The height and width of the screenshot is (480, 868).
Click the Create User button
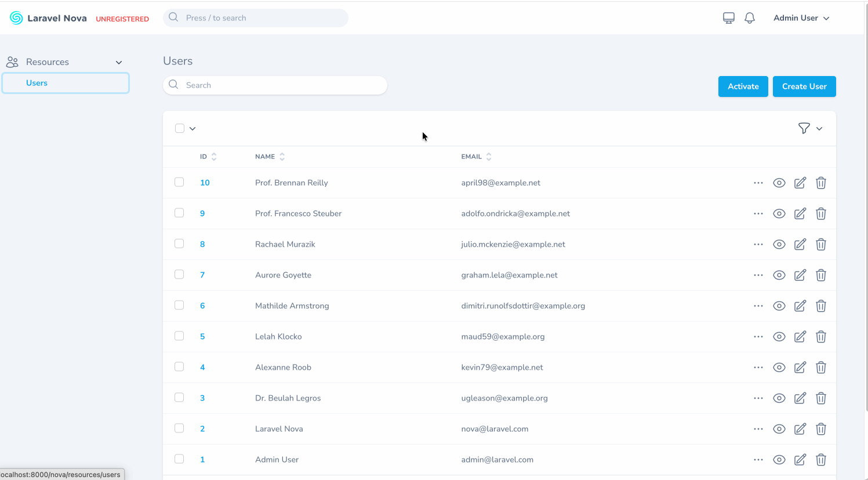tap(804, 86)
